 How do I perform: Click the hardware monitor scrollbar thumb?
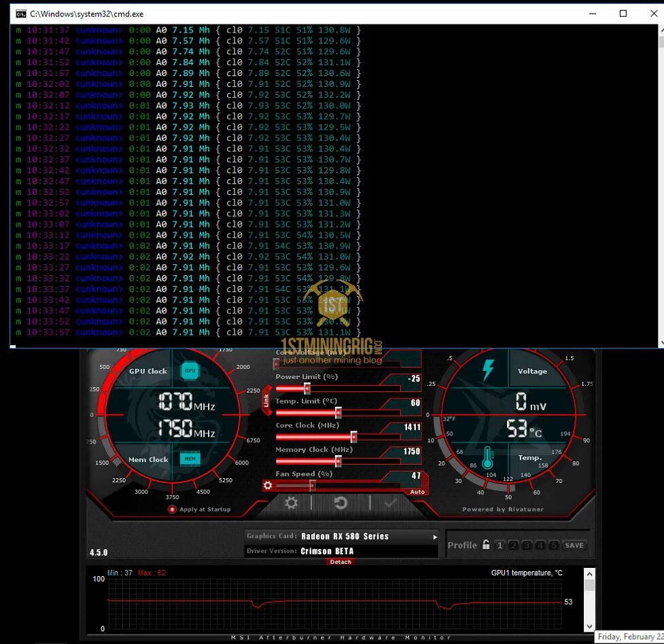(x=589, y=585)
